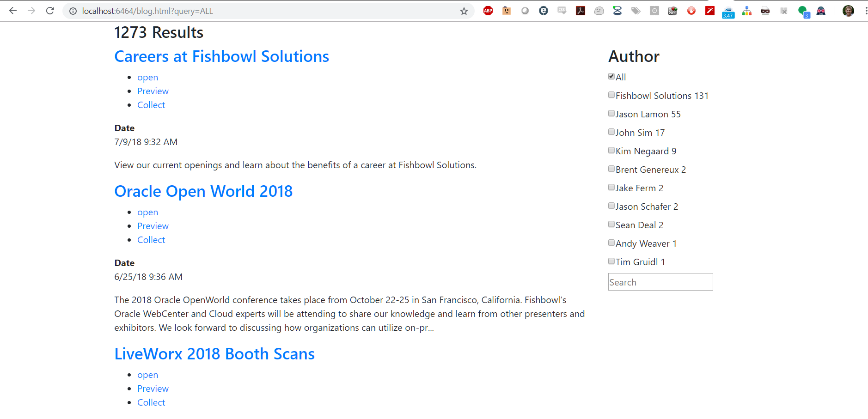868x419 pixels.
Task: Click the masked bandit extension icon
Action: pyautogui.click(x=765, y=11)
